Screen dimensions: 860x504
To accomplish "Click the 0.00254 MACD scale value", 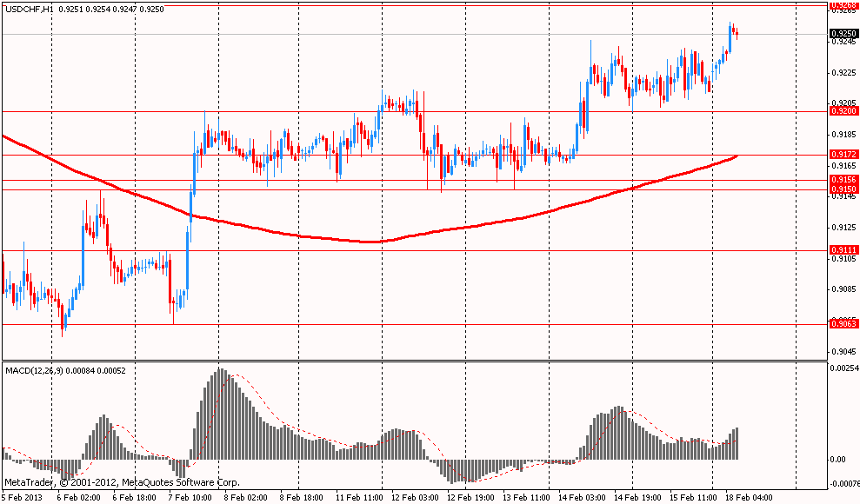I will (x=846, y=369).
